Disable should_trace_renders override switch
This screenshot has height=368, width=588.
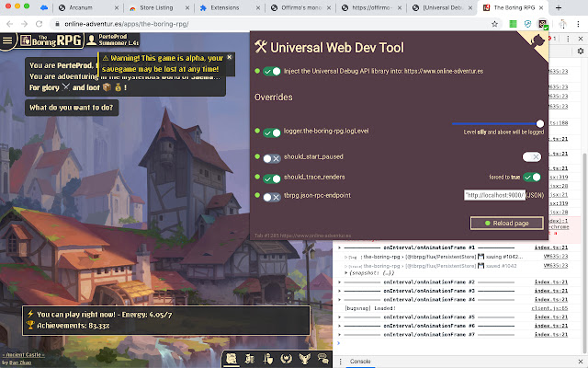pos(272,178)
